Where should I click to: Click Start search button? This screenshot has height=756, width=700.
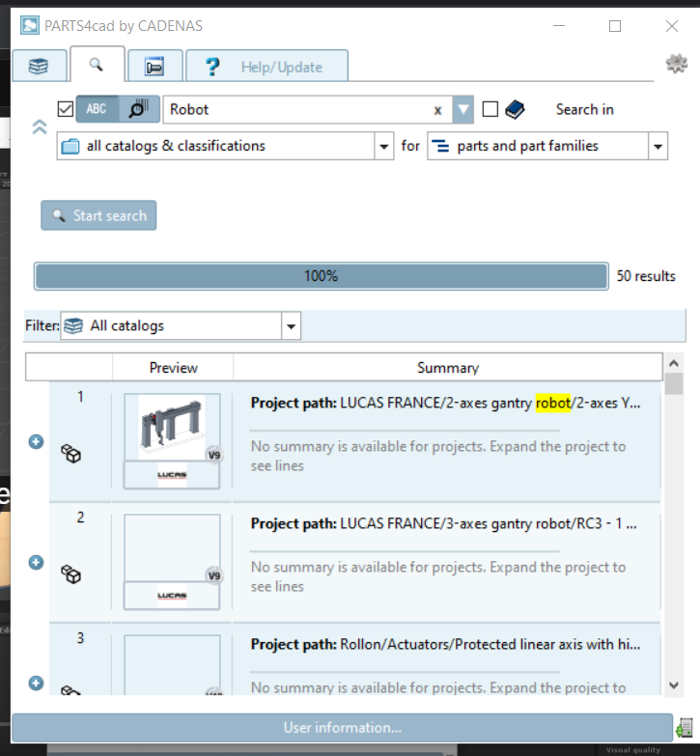(x=98, y=215)
